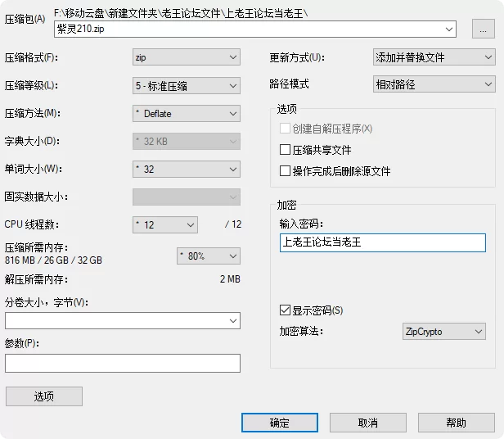Open the 单词大小 32 dropdown

(187, 170)
